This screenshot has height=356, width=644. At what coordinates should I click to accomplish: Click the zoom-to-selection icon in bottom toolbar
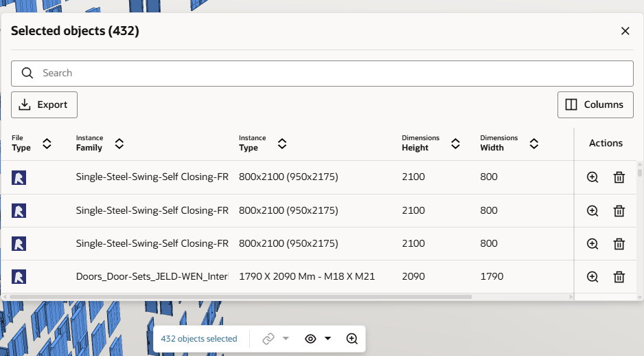click(352, 339)
